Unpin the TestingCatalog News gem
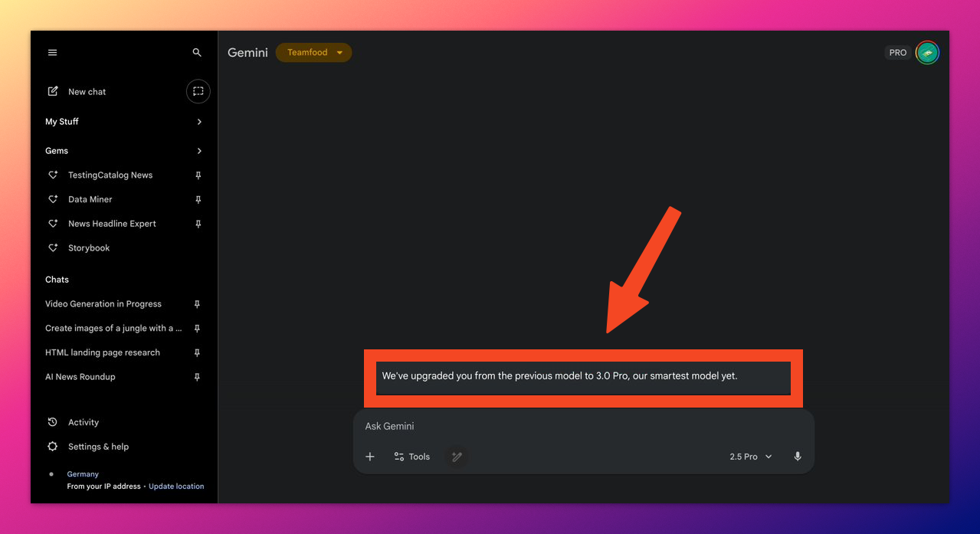The width and height of the screenshot is (980, 534). point(198,175)
